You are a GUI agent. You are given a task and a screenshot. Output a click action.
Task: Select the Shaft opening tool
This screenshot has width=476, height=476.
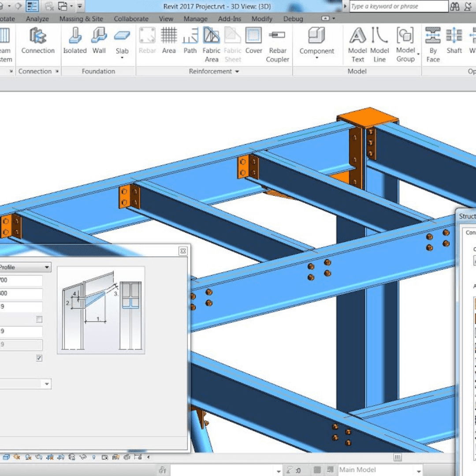click(454, 41)
